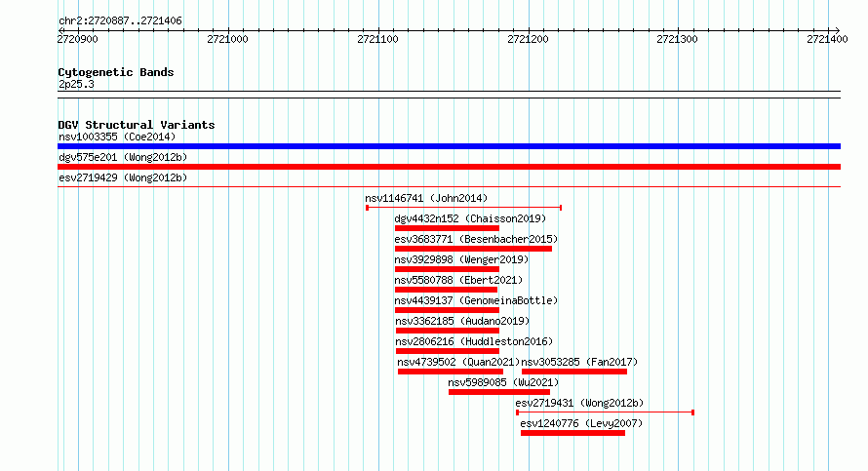This screenshot has width=868, height=471.
Task: Open nsv4739502 (Quan2021) label
Action: tap(459, 362)
